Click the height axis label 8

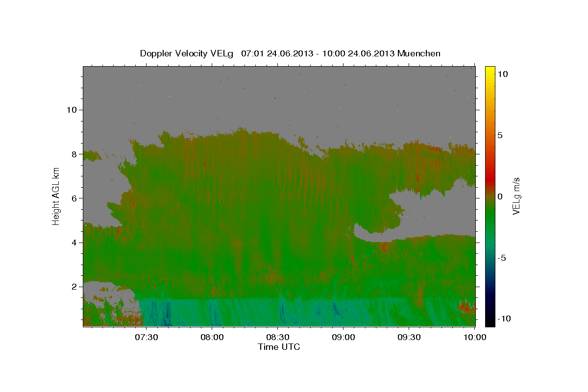click(74, 154)
